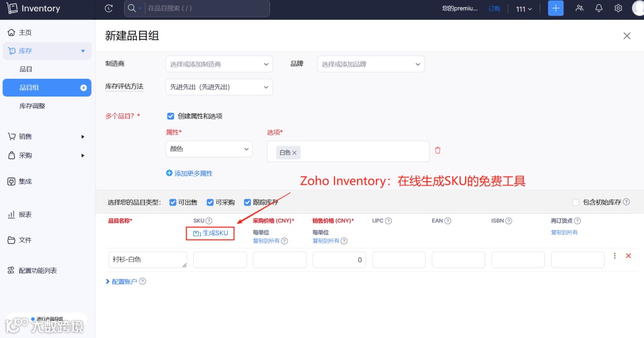Click help icon next to 销售价格 复制到所有

tap(344, 241)
